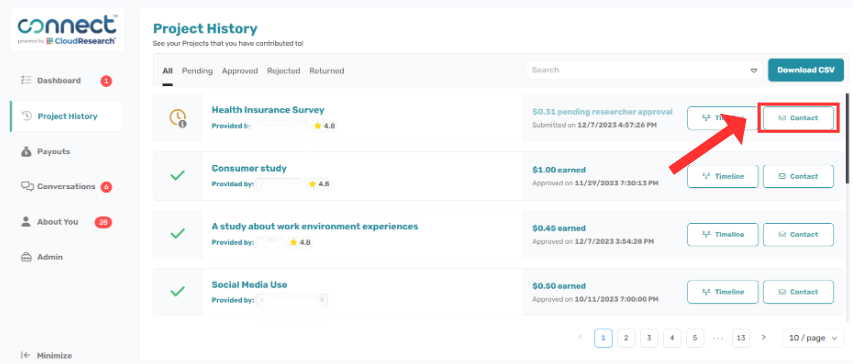Screen dimensions: 853x364
Task: Click the Consumer study approved checkmark
Action: tap(177, 176)
